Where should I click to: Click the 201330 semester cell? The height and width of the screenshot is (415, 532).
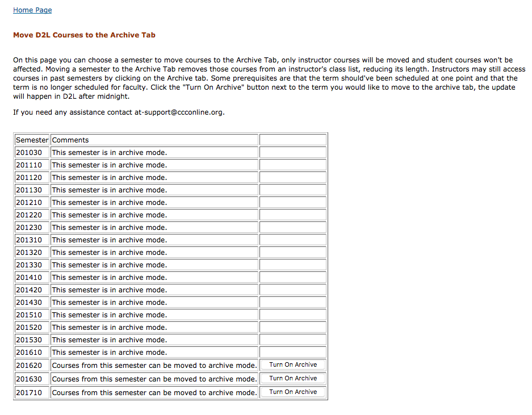(x=29, y=265)
